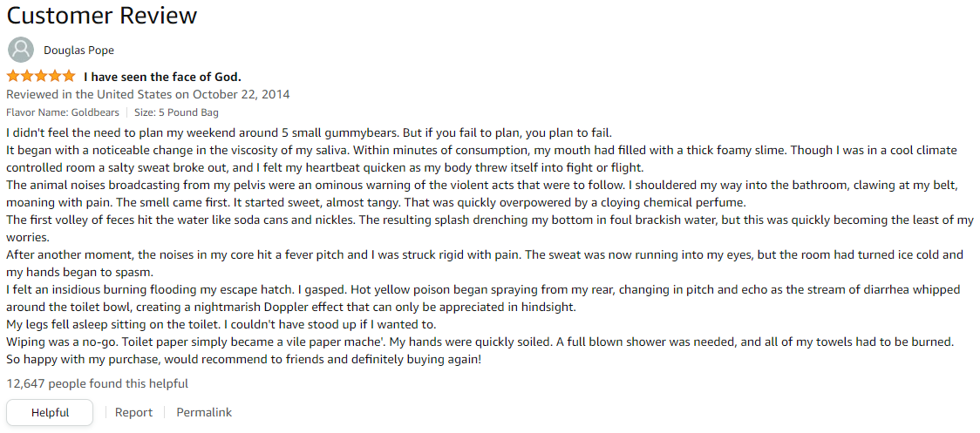Click the first orange rating star
The image size is (980, 433).
[x=13, y=77]
